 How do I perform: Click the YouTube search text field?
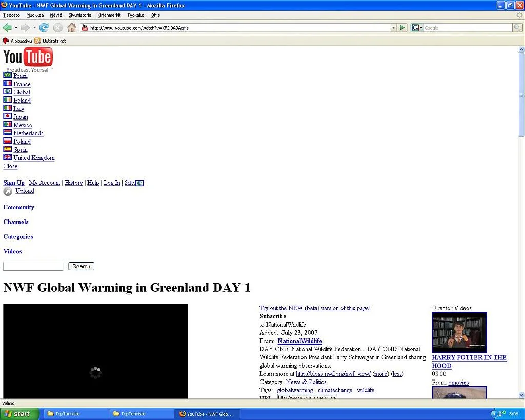33,266
